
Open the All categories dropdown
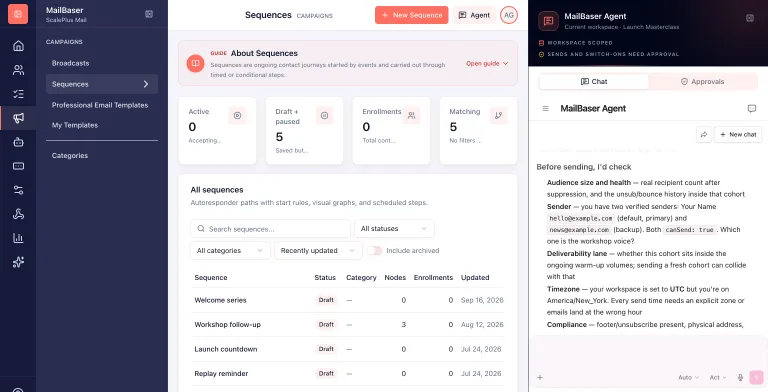230,250
